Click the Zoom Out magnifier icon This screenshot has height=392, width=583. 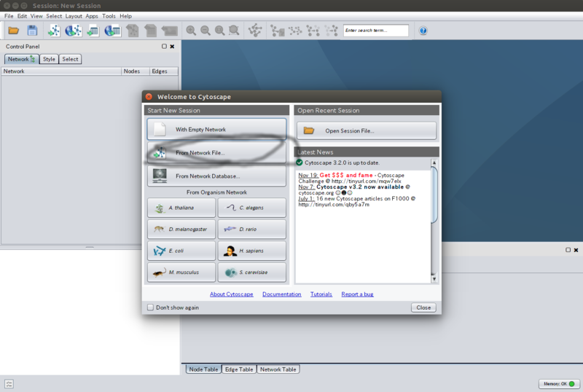click(206, 31)
